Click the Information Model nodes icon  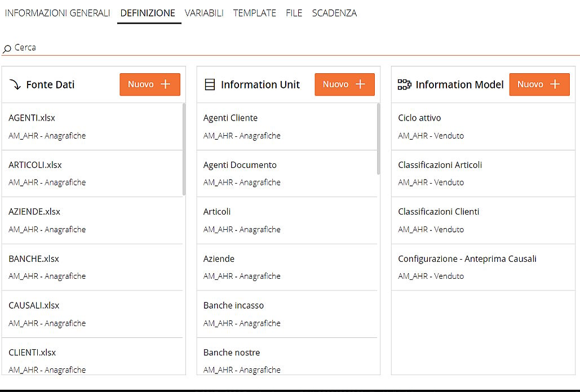[404, 84]
